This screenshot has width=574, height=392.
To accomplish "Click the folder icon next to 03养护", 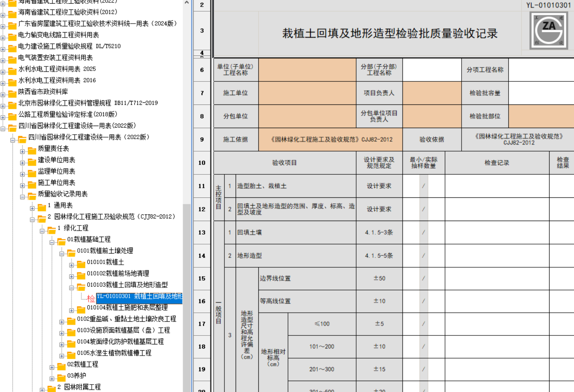I will tap(62, 377).
